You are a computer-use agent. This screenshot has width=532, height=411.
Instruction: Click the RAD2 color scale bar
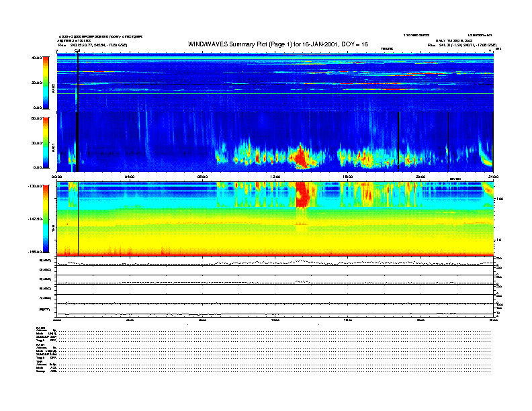[x=46, y=83]
